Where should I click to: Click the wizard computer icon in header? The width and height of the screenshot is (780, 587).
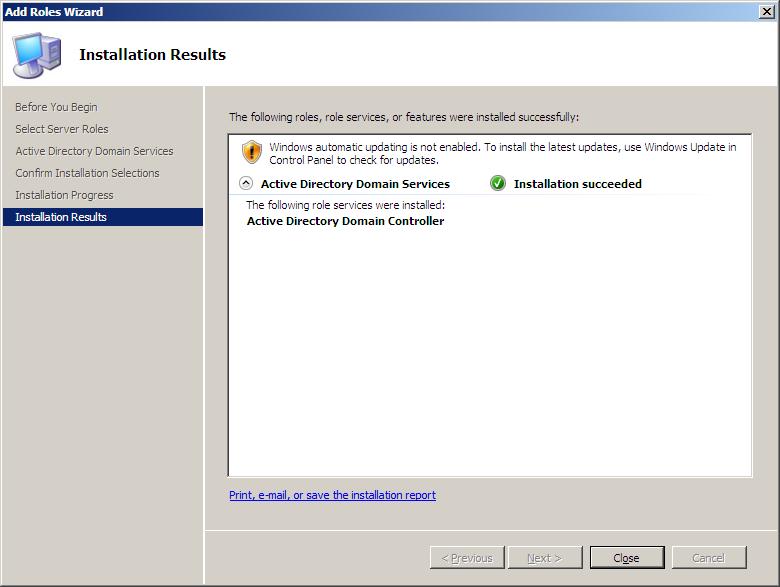[x=37, y=55]
